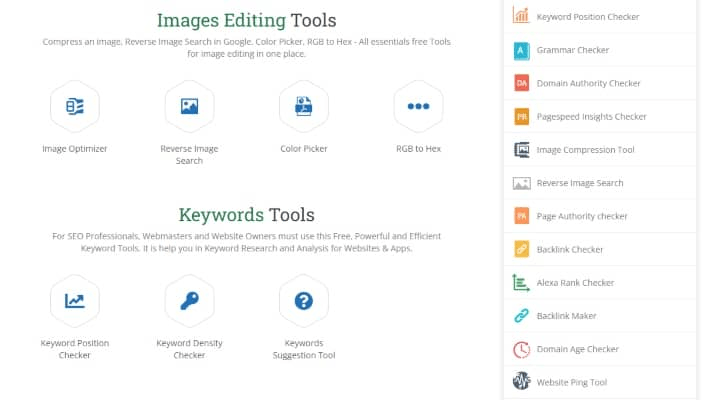Open the RGB to Hex text link
Viewport: 703px width, 400px height.
pyautogui.click(x=418, y=149)
